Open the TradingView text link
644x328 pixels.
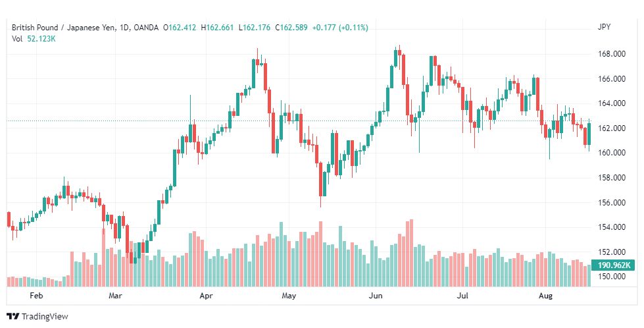(45, 317)
